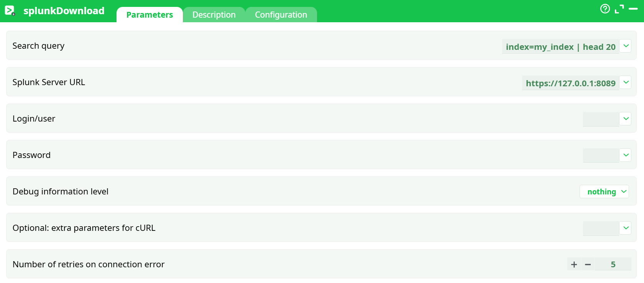Image resolution: width=644 pixels, height=283 pixels.
Task: Click the Password input field
Action: point(601,156)
